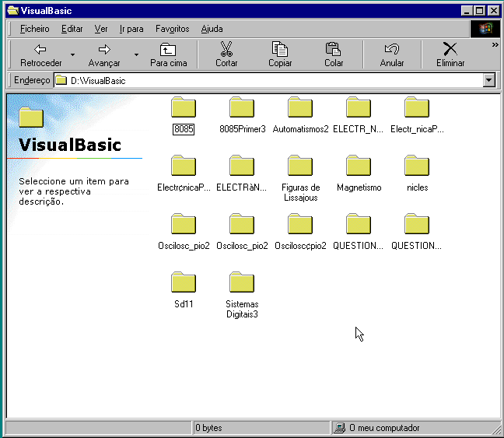This screenshot has width=504, height=438.
Task: Select the Sistemas Digitais3 folder
Action: 242,282
